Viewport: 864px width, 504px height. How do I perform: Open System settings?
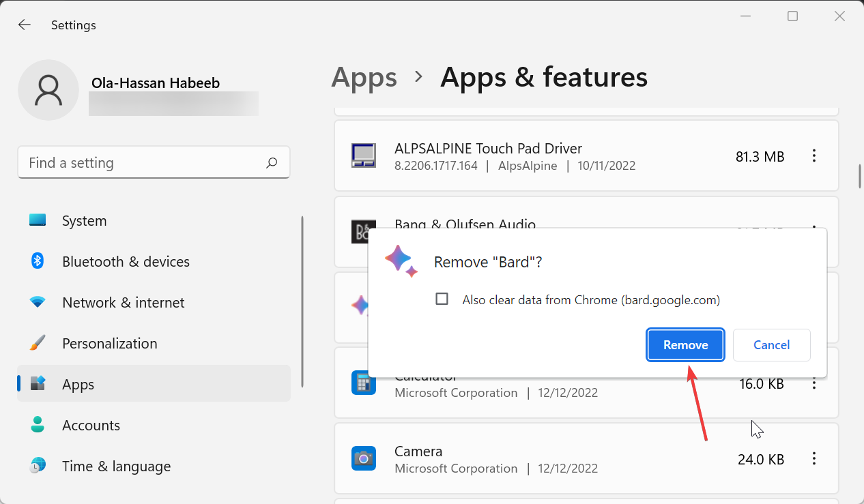point(154,221)
